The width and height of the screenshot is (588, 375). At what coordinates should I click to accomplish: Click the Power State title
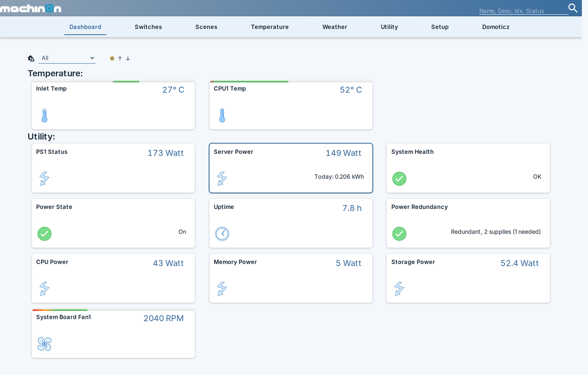[x=54, y=207]
